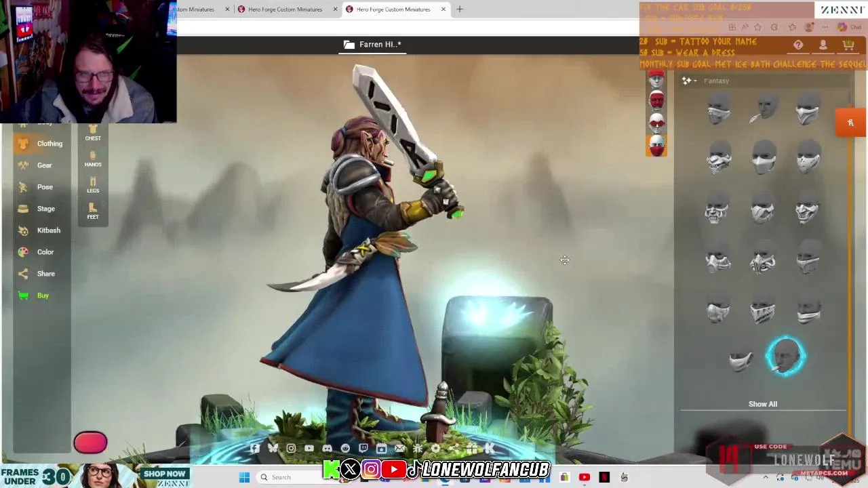Image resolution: width=868 pixels, height=488 pixels.
Task: Select the LEGS clothing slot
Action: tap(93, 185)
